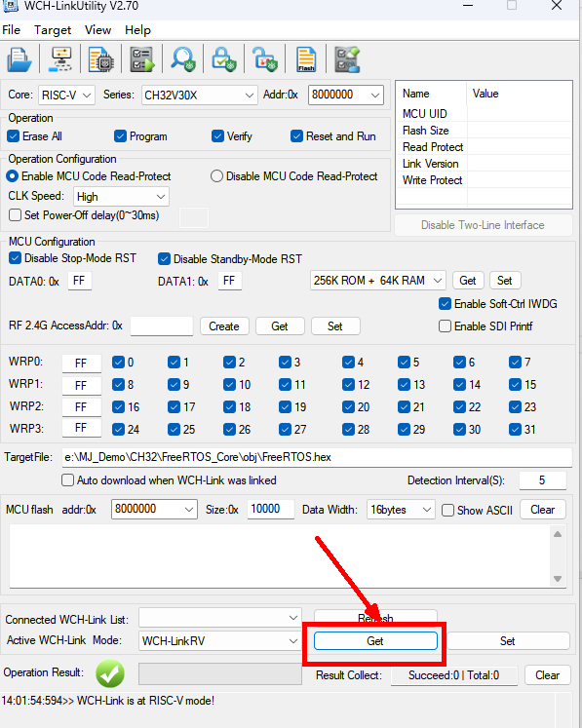This screenshot has width=582, height=728.
Task: Click the TargetFile path field
Action: tap(317, 457)
